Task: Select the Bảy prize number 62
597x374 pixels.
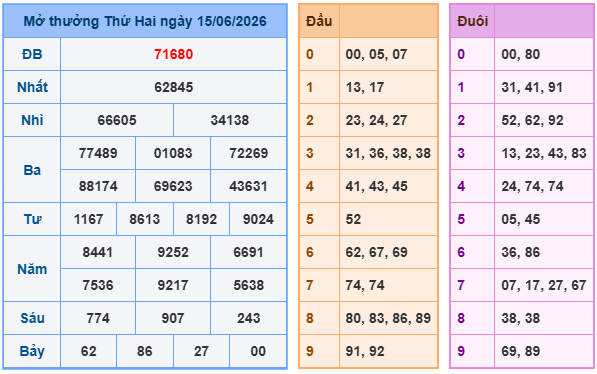Action: coord(88,351)
